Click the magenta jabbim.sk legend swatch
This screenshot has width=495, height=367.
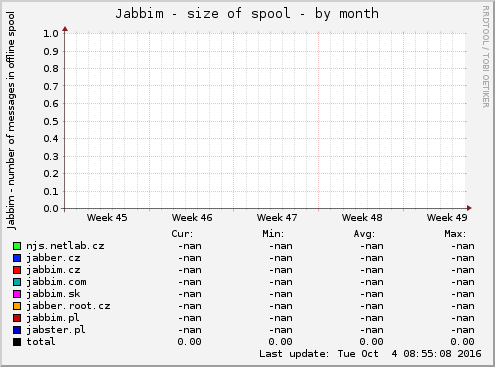[x=17, y=294]
